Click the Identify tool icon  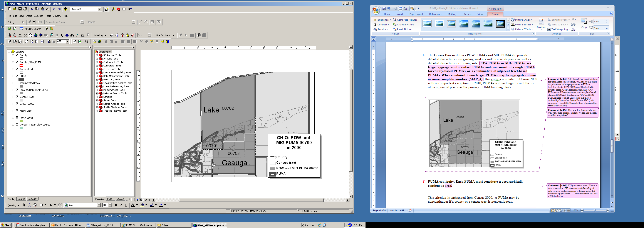67,35
